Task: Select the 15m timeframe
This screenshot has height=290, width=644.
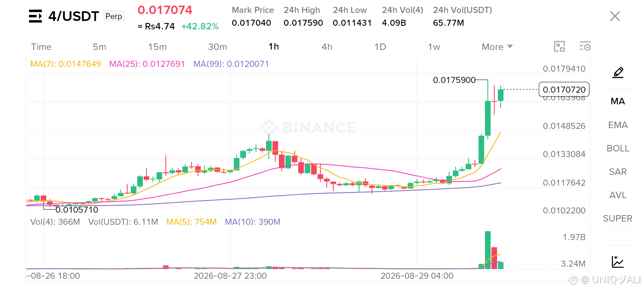Action: 157,47
